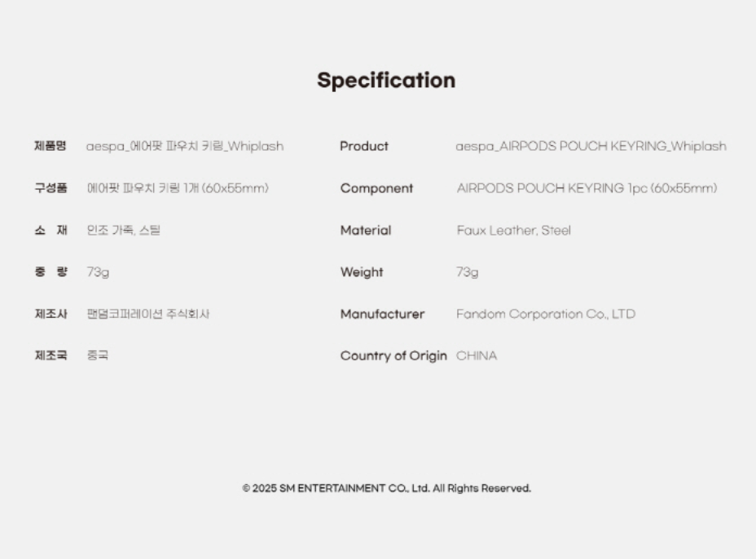Click the Product label
756x559 pixels.
364,147
